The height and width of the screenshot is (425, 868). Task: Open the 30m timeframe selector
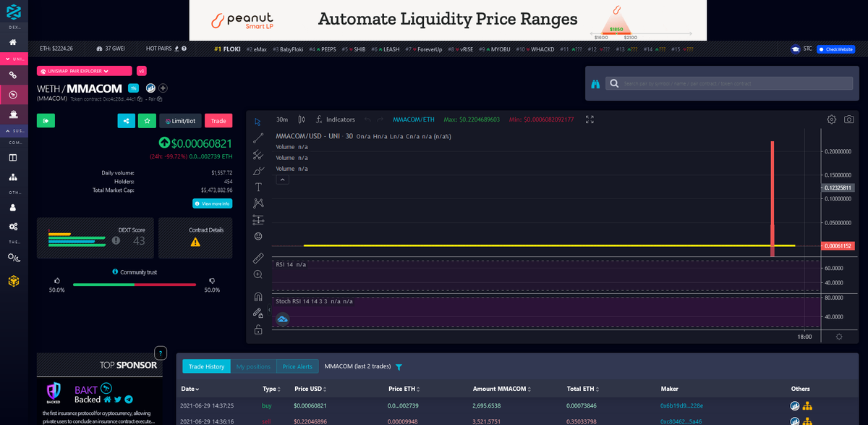[x=282, y=119]
